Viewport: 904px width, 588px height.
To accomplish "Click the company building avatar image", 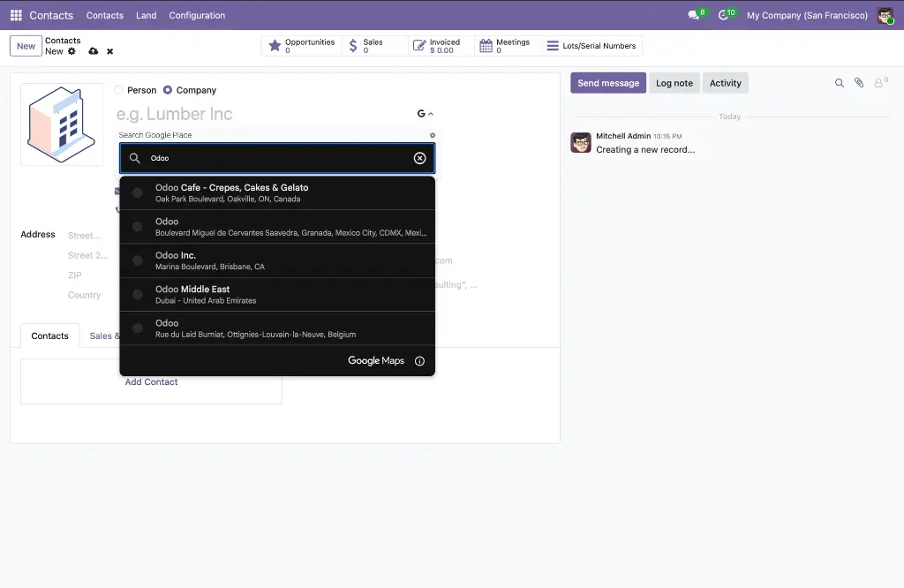I will 62,124.
